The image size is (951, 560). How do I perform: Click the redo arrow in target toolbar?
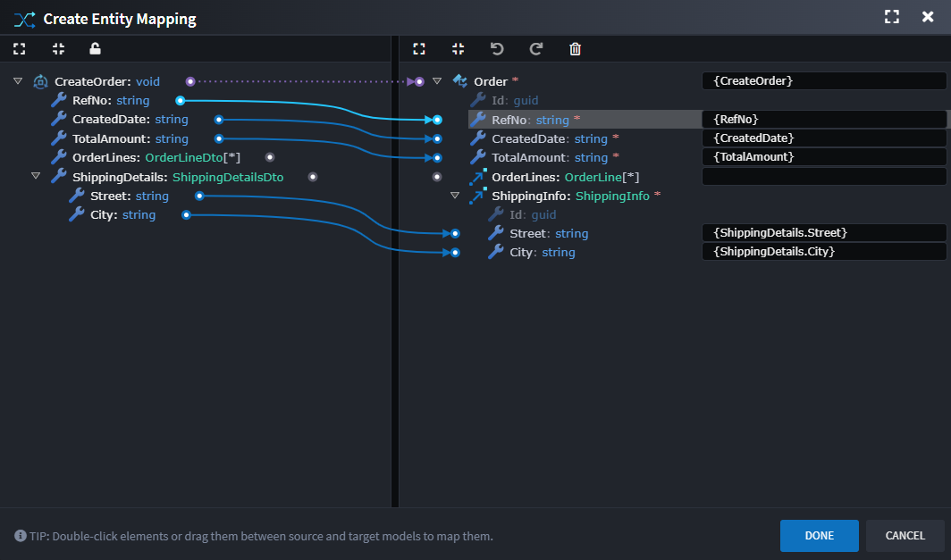536,49
